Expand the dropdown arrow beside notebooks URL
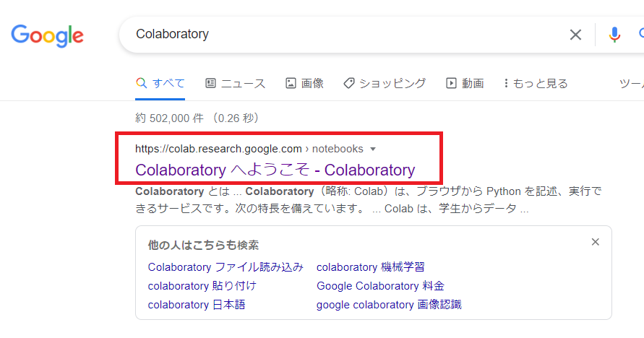Screen dimensions: 644x338 click(x=373, y=149)
